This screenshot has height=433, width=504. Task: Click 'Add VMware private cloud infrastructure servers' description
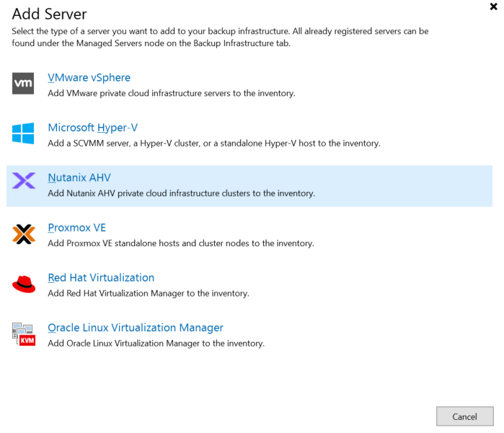[172, 93]
